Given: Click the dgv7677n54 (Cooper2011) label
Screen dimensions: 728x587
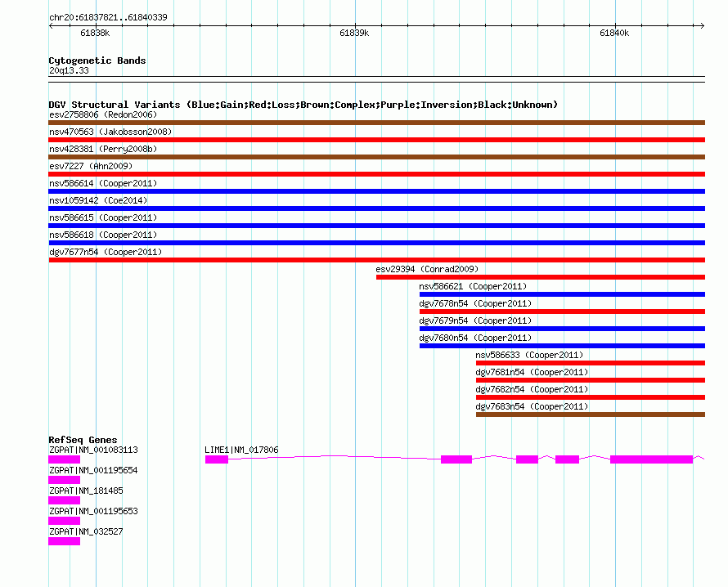Looking at the screenshot, I should pyautogui.click(x=106, y=252).
